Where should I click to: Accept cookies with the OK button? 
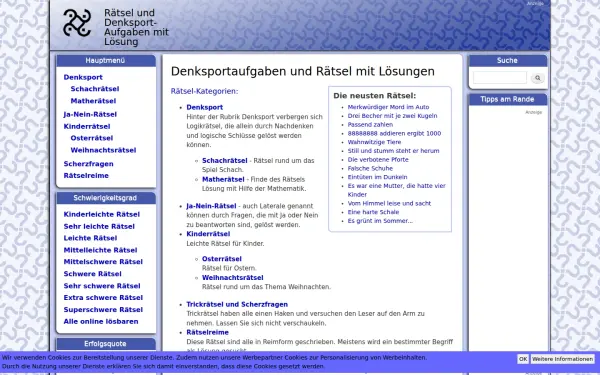pos(523,359)
